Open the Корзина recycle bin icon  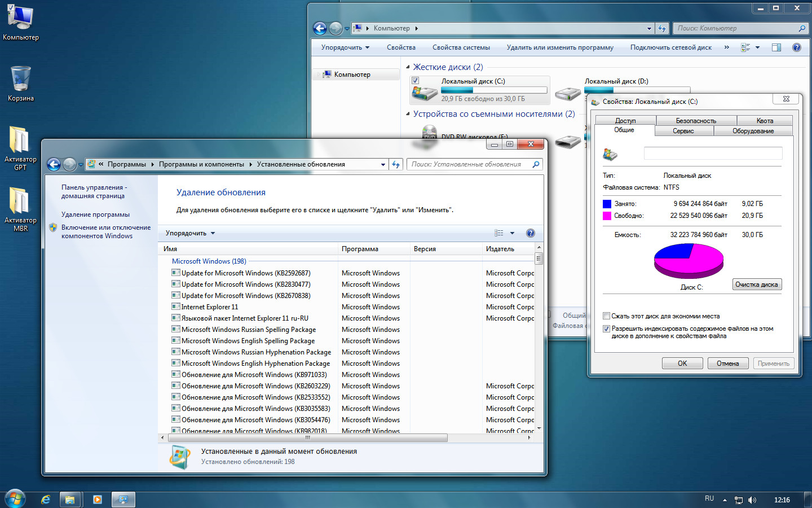click(x=20, y=84)
